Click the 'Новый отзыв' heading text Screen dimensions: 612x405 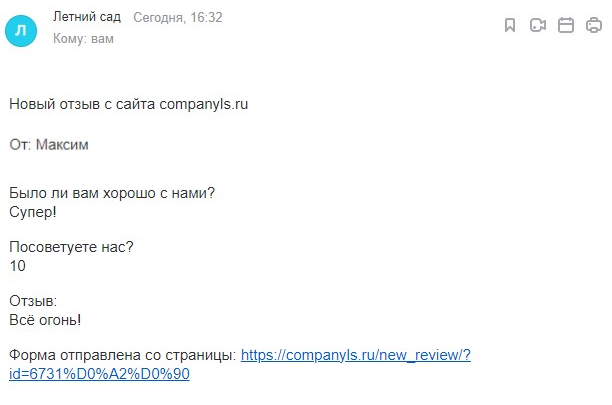(x=51, y=104)
